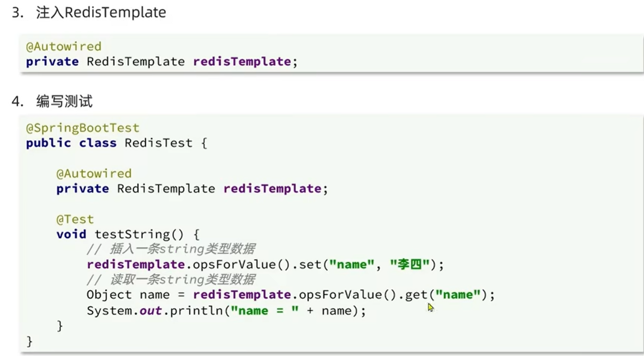This screenshot has width=644, height=356.
Task: Select the System.out.println statement
Action: point(226,310)
